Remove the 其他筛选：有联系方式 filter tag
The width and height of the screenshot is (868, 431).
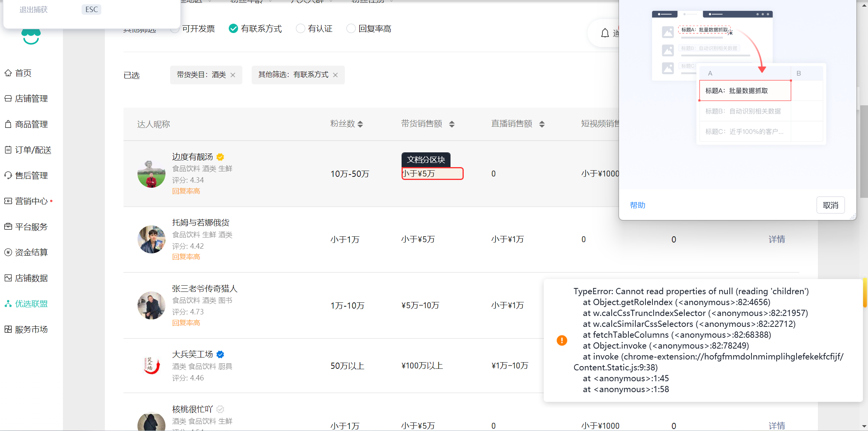336,75
